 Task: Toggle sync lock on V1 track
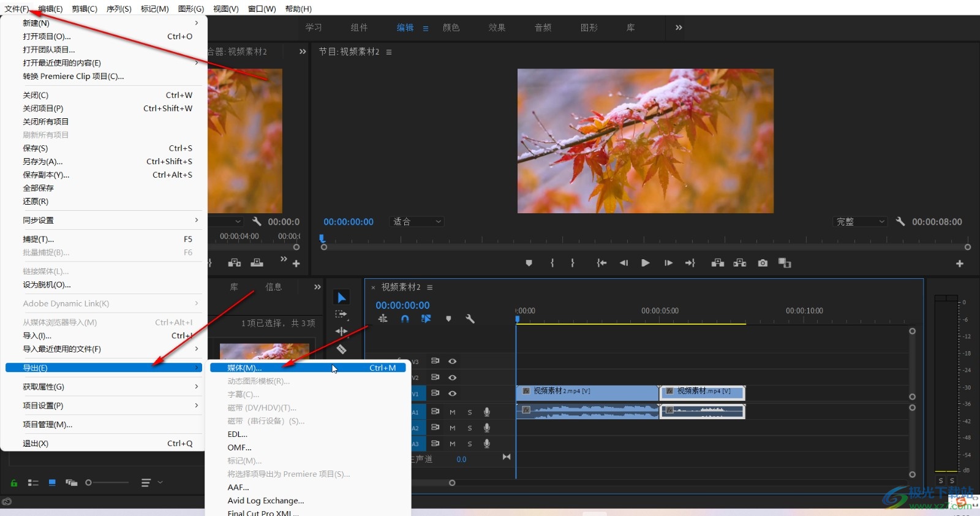(x=435, y=393)
